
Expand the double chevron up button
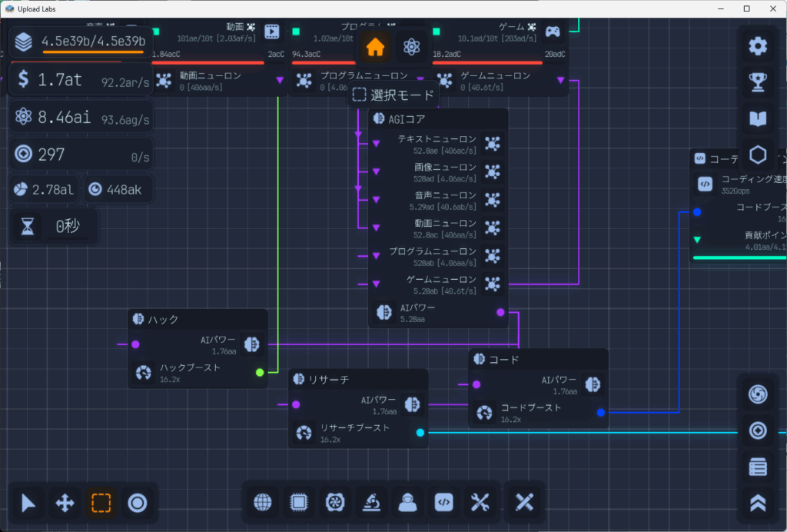click(x=758, y=503)
